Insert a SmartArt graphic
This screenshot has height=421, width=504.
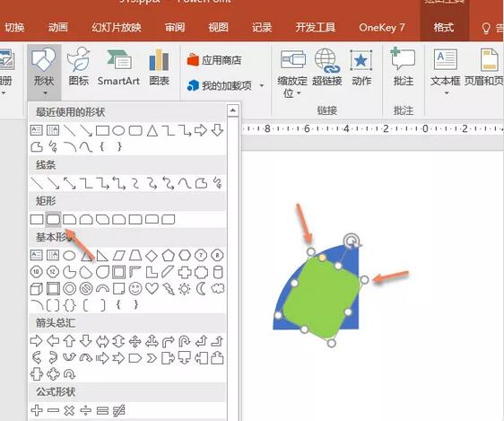pyautogui.click(x=118, y=67)
